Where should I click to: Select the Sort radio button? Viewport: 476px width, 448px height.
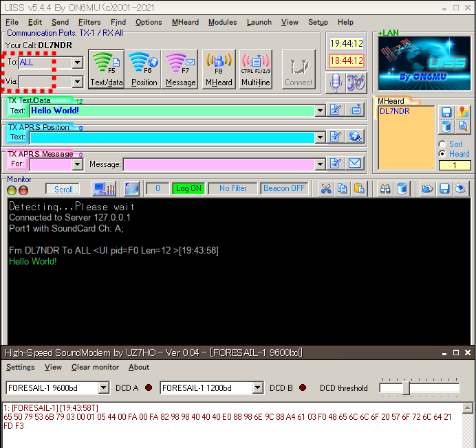coord(442,144)
